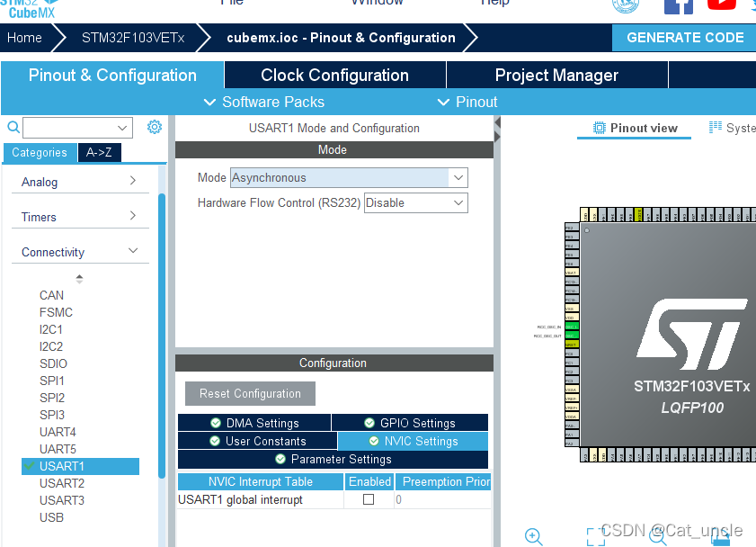
Task: Select USART3 peripheral
Action: pyautogui.click(x=62, y=500)
